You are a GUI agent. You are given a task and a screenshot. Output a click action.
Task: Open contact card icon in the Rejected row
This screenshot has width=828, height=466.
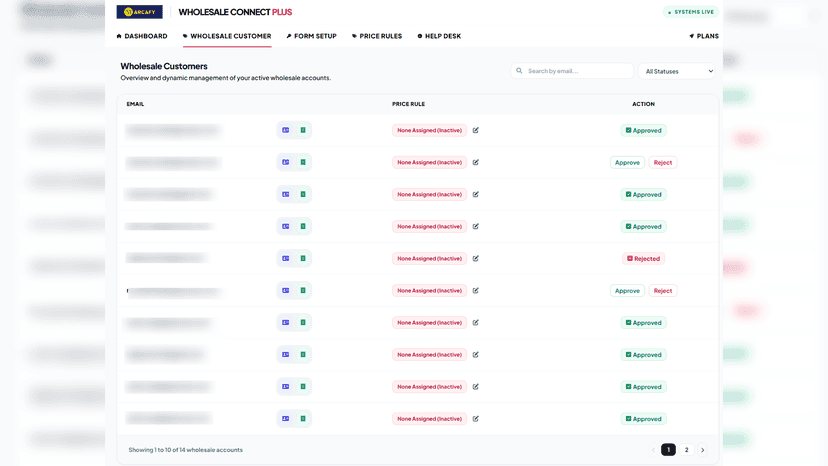pos(286,258)
